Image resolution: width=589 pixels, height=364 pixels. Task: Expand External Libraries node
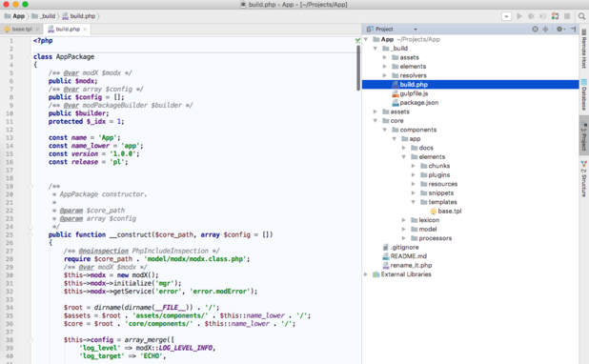tap(365, 274)
